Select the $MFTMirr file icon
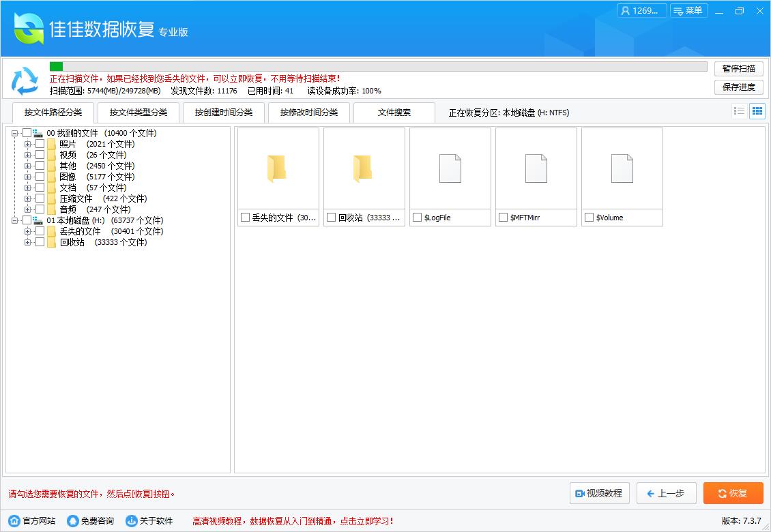 (536, 168)
